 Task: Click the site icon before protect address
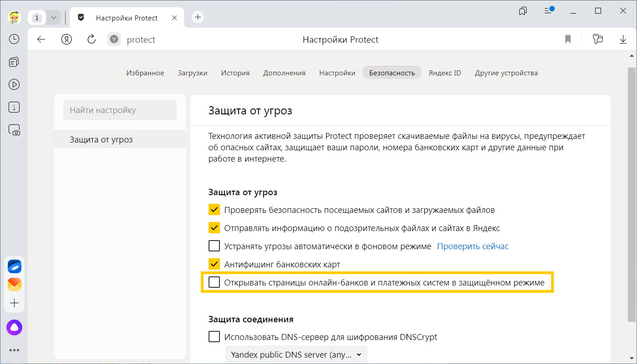coord(114,39)
